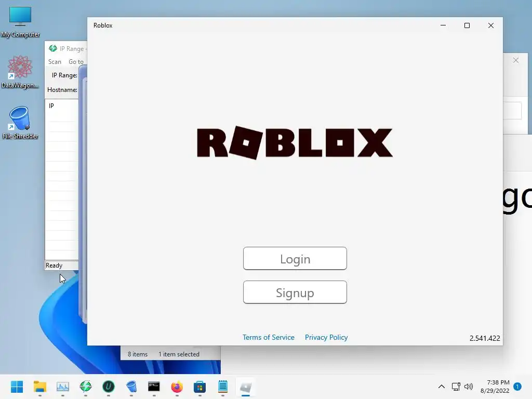Click the Login button in Roblox
Screen dimensions: 532x399
click(x=295, y=259)
